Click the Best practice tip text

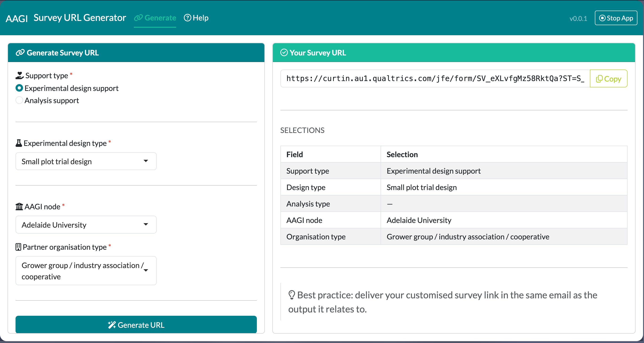click(x=443, y=302)
